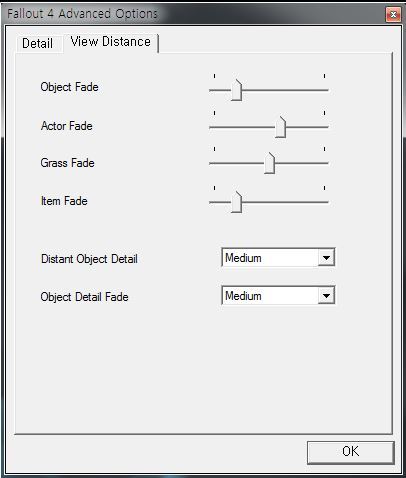Click Medium value in Object Detail Fade
Screen dimensions: 406x478
tap(243, 296)
